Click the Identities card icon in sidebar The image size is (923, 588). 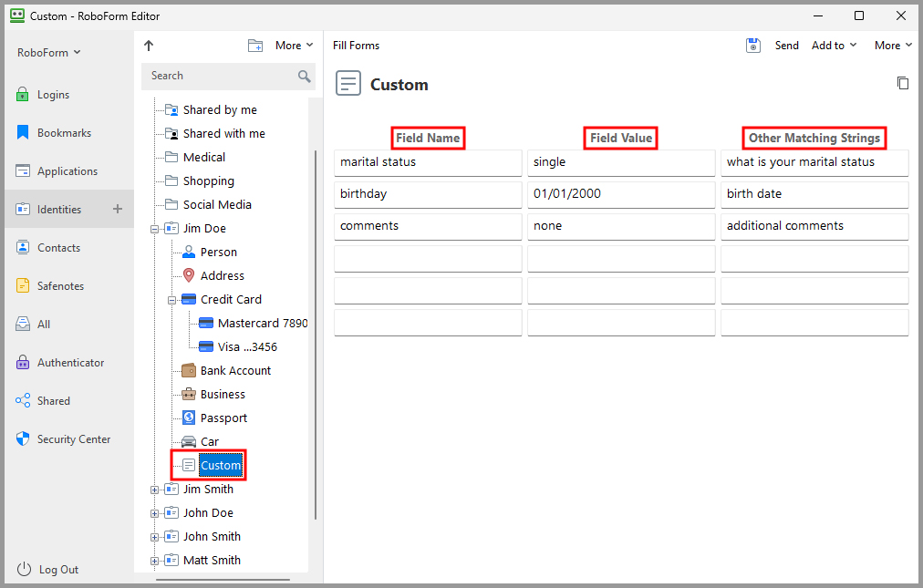pyautogui.click(x=23, y=209)
